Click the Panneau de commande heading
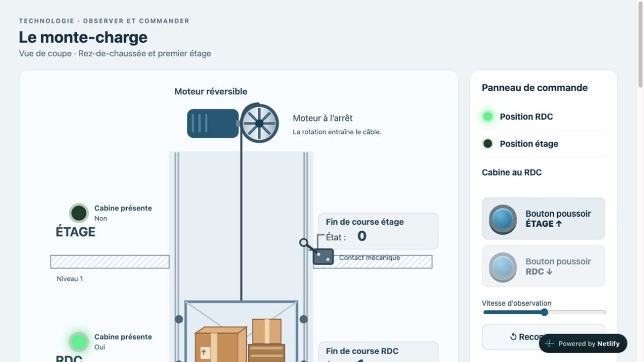 (x=535, y=87)
